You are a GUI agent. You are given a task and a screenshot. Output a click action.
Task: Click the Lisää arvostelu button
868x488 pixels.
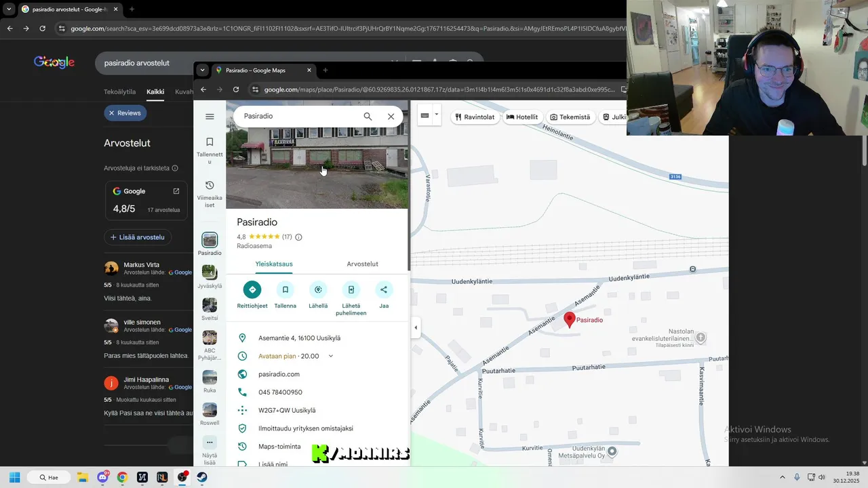138,237
